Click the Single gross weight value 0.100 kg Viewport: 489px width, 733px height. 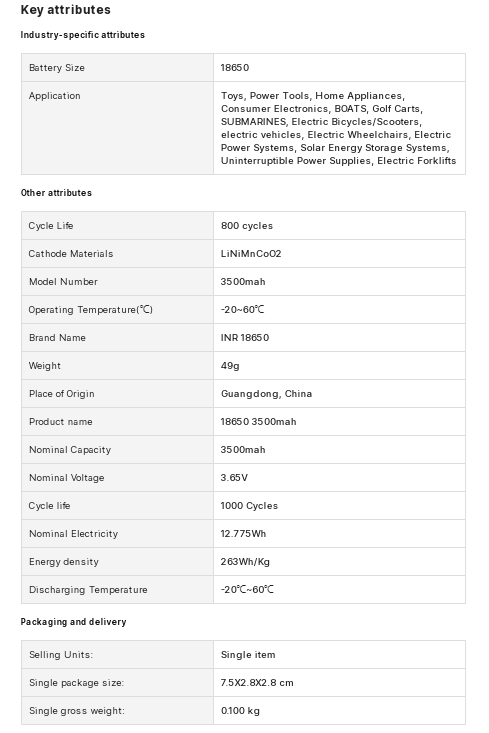tap(240, 711)
